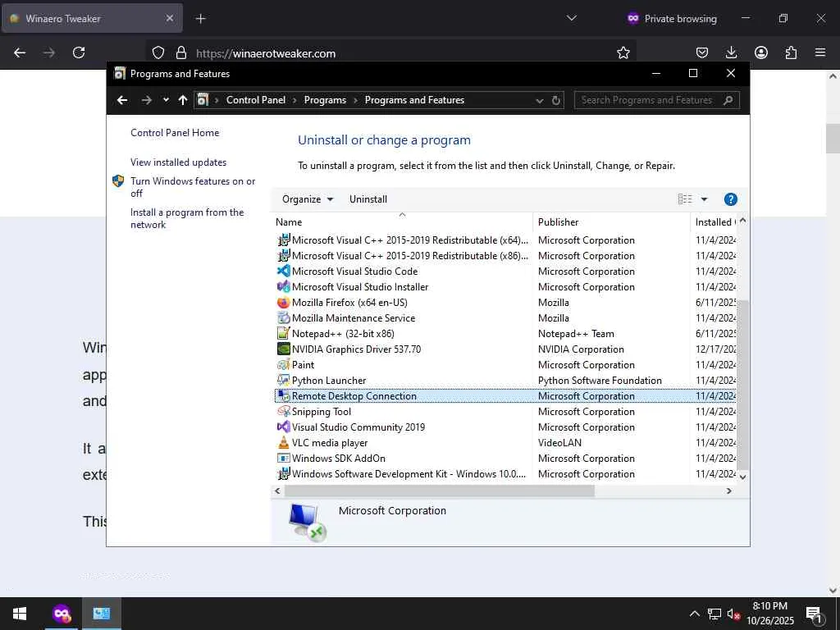The height and width of the screenshot is (630, 840).
Task: Click the Microsoft Visual C++ 2015-2019 x64 icon
Action: [283, 240]
